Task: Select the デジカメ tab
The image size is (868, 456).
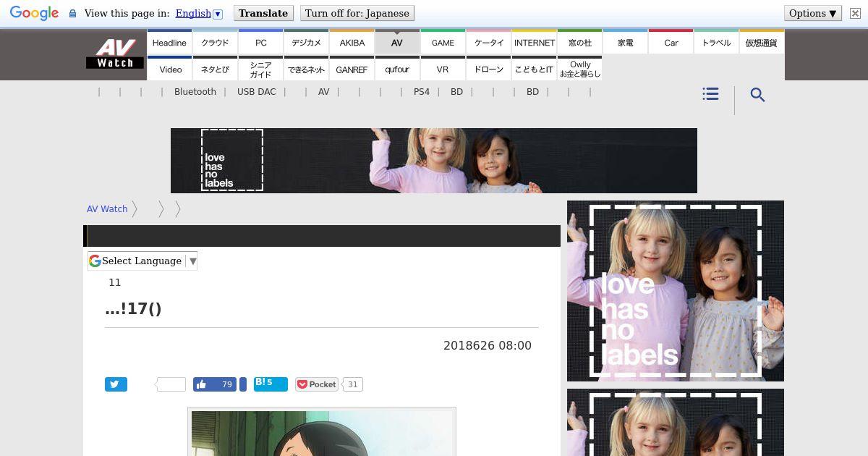Action: pos(306,42)
